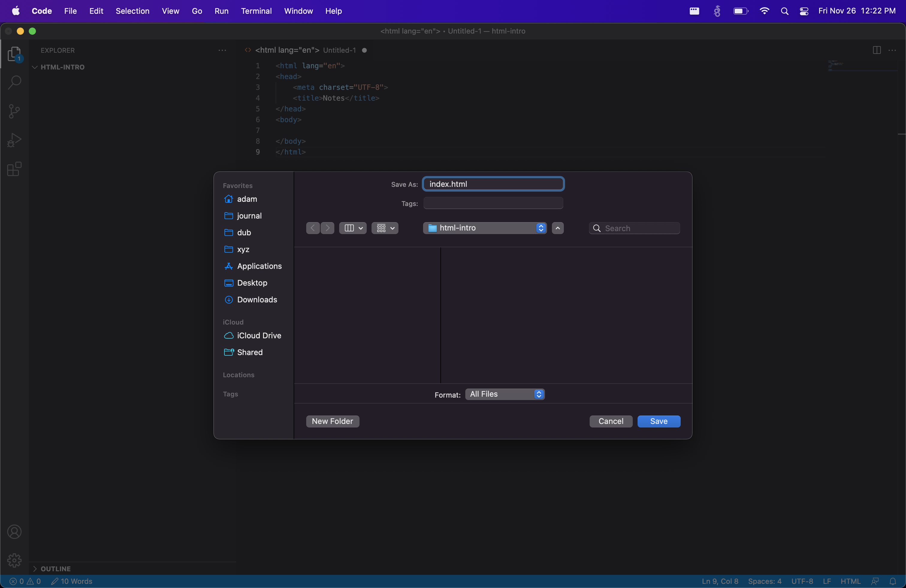Go forward in save dialog navigation
This screenshot has height=588, width=906.
327,228
